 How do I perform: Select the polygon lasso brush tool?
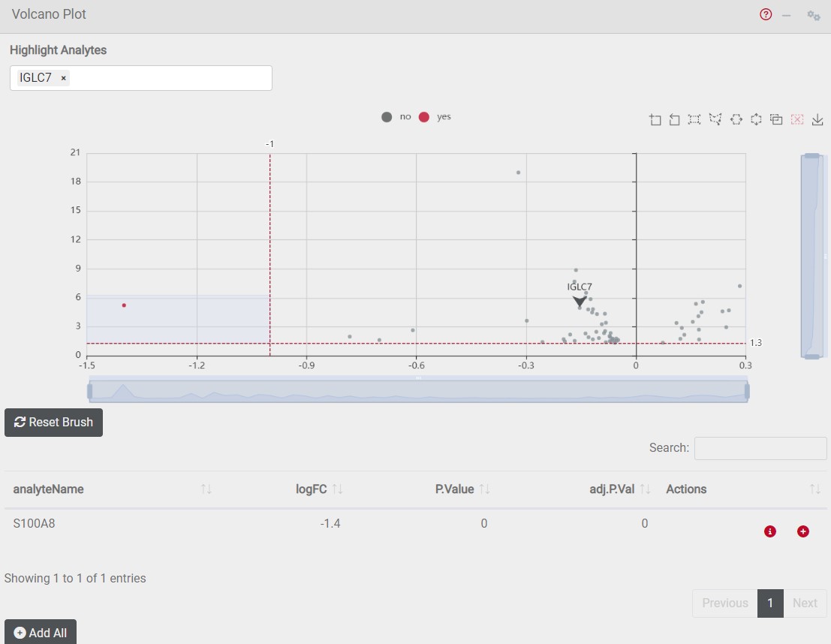(x=715, y=120)
